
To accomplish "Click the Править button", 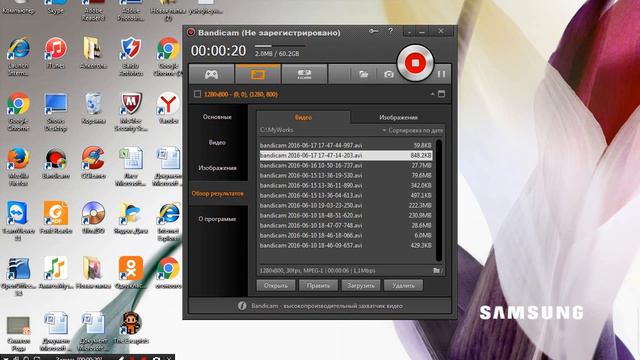I will click(318, 285).
